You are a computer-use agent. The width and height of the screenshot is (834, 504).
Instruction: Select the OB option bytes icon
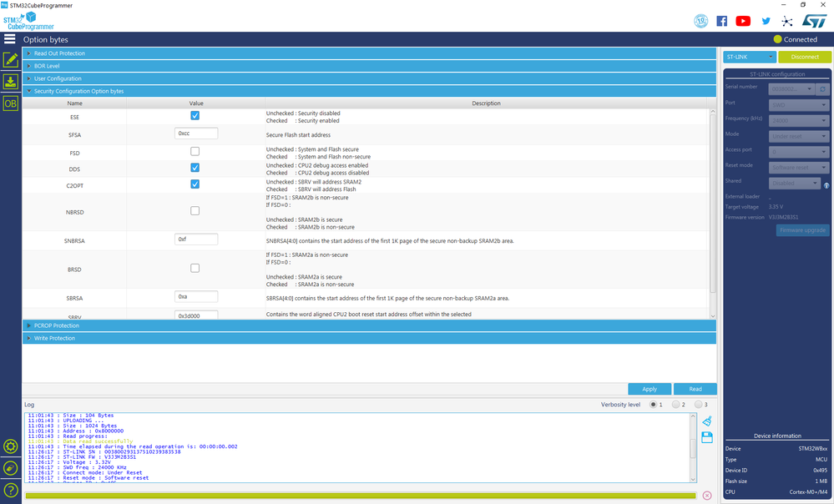tap(11, 103)
